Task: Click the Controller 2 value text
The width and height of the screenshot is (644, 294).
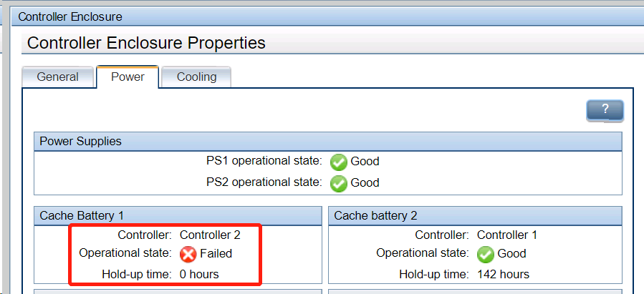Action: click(x=210, y=235)
